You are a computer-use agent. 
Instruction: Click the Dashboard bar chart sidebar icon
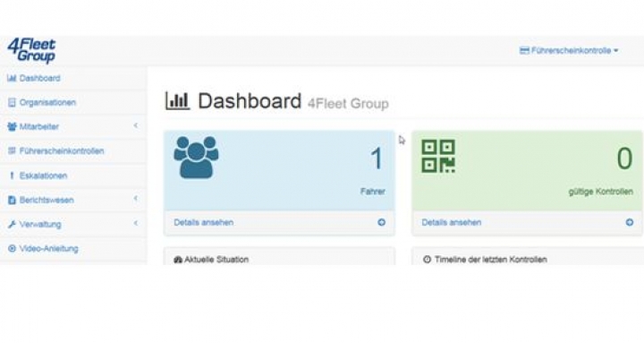tap(12, 78)
